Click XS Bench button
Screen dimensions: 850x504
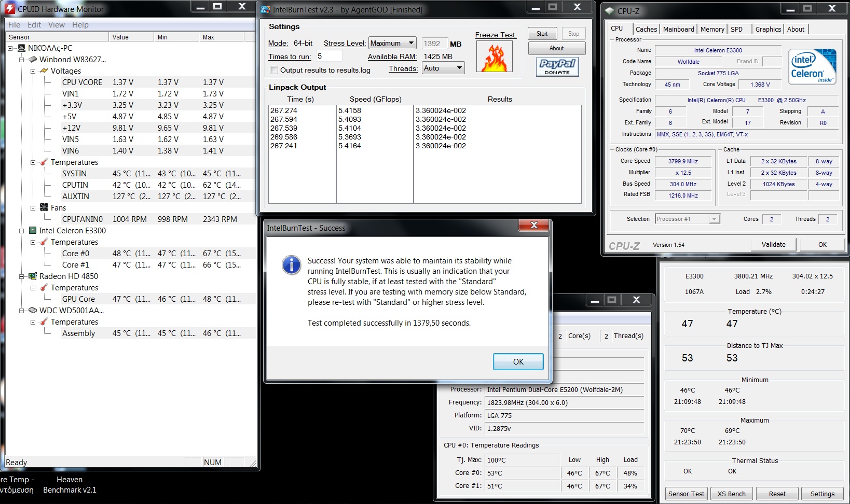[x=732, y=494]
